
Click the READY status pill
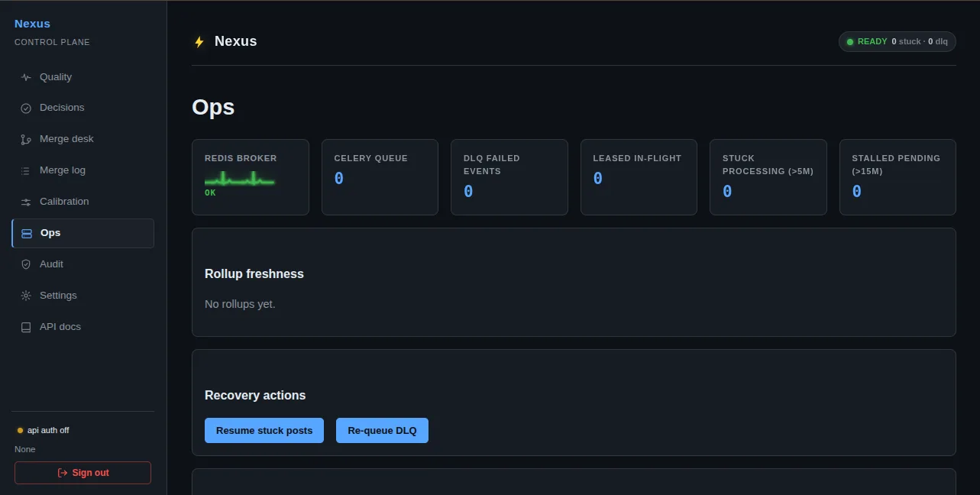(x=897, y=41)
